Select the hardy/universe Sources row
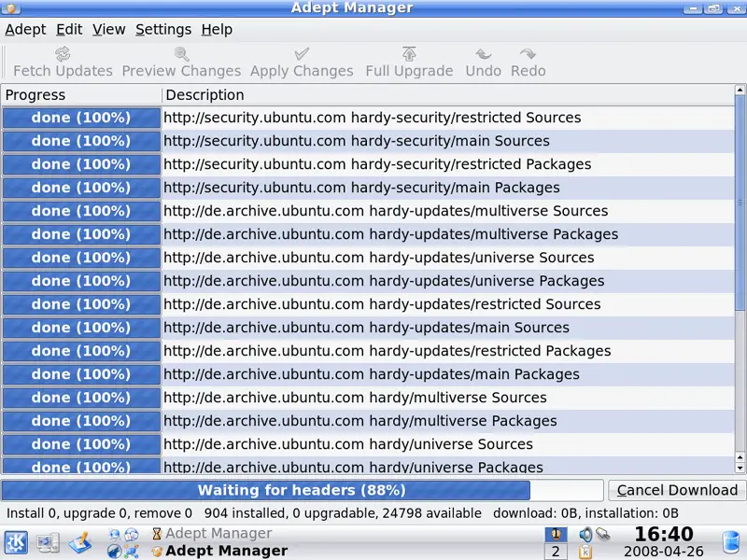 [x=368, y=444]
